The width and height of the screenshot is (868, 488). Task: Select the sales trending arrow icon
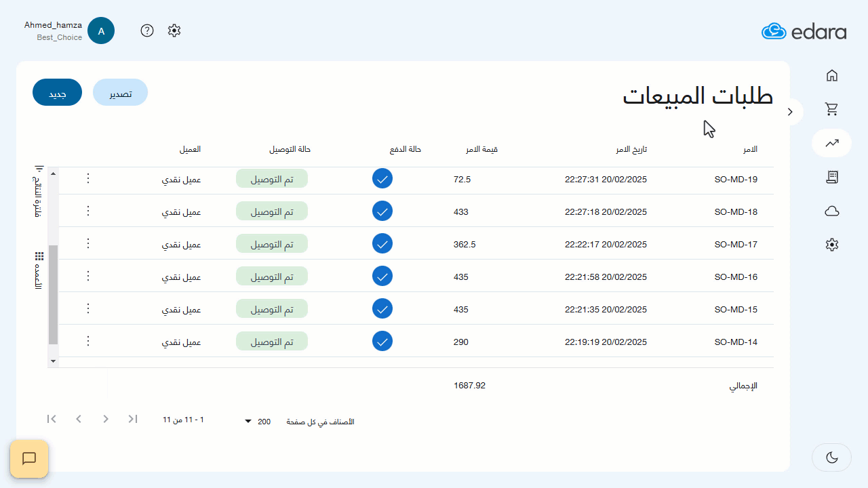pos(832,143)
